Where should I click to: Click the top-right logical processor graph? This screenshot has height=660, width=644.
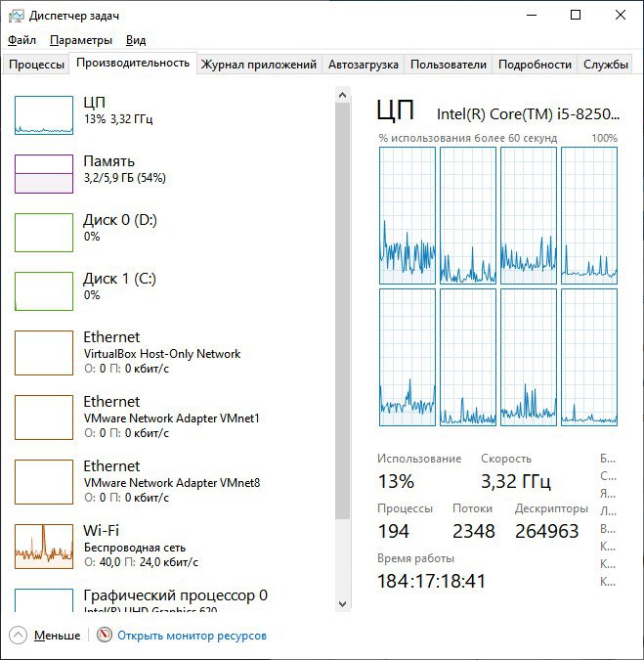589,215
